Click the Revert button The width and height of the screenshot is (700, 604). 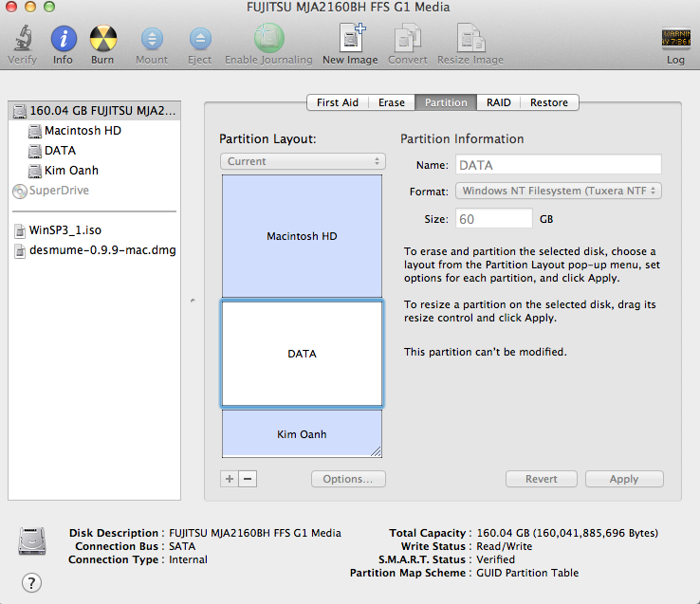[542, 479]
